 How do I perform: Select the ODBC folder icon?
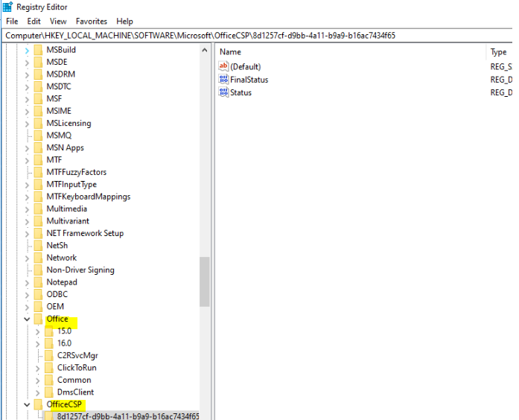pyautogui.click(x=39, y=295)
